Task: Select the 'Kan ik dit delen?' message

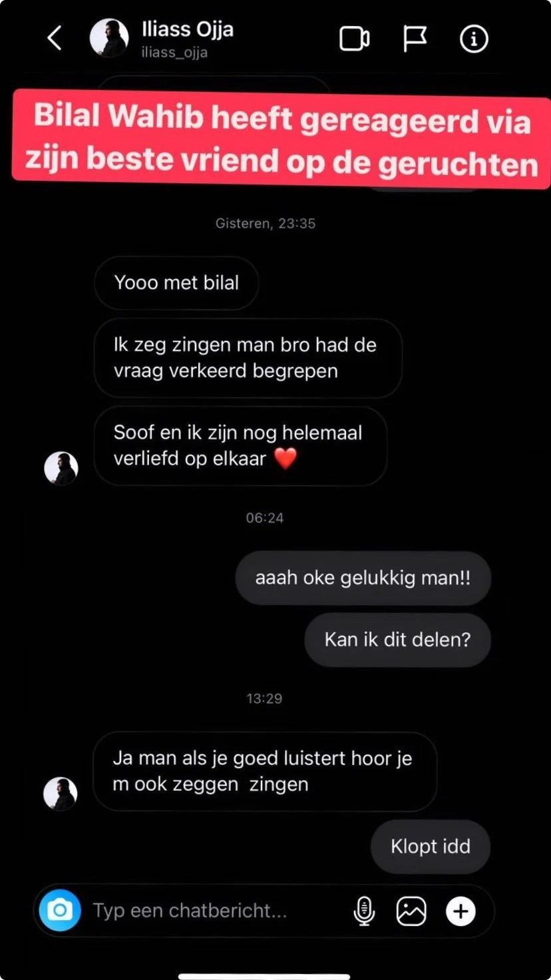Action: pyautogui.click(x=397, y=640)
